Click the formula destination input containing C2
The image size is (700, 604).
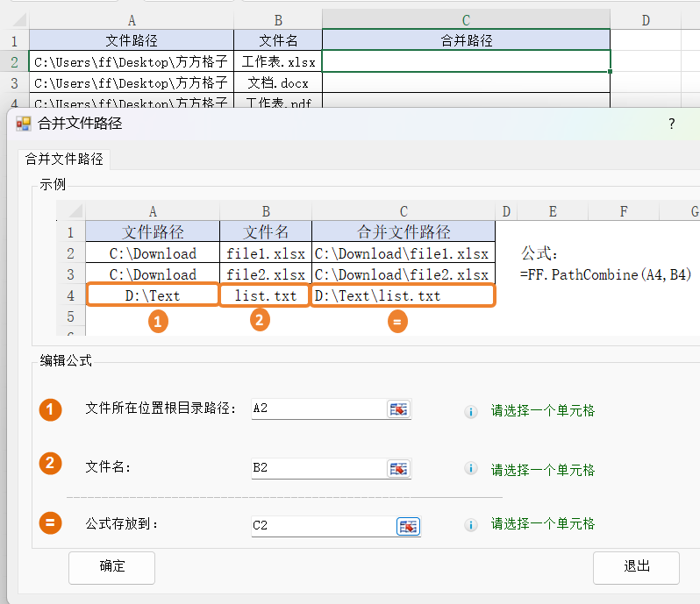(x=322, y=526)
